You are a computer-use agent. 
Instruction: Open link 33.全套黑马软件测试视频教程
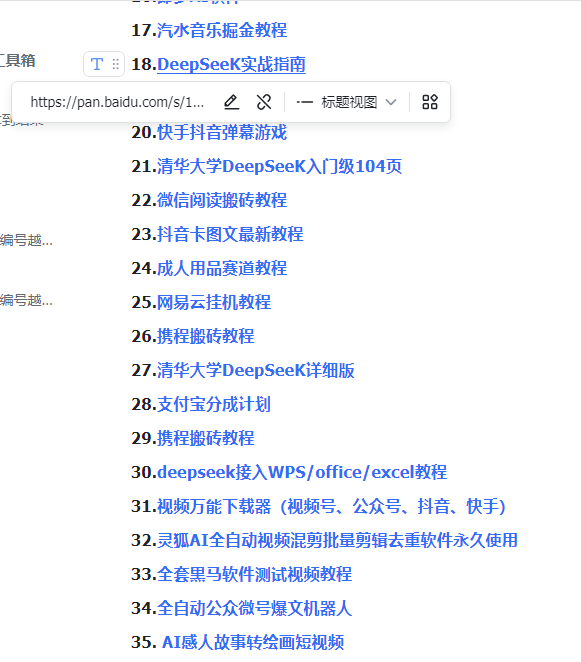click(x=255, y=574)
